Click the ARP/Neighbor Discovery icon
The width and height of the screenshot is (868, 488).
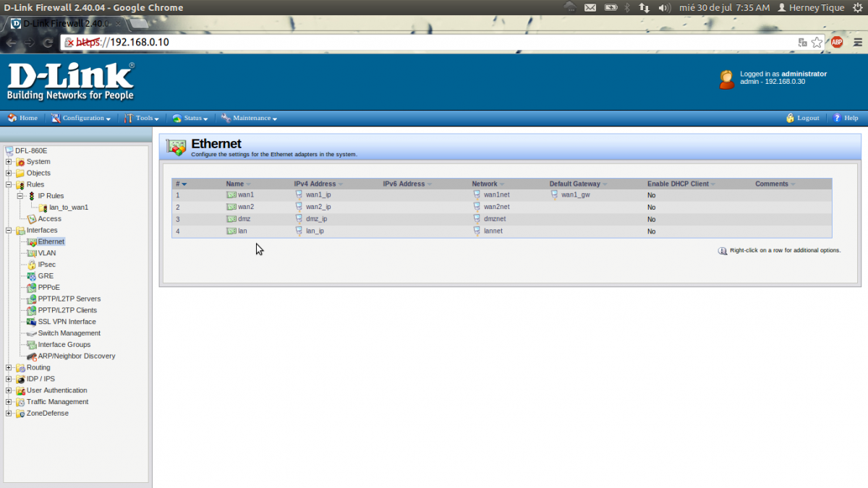(x=32, y=356)
